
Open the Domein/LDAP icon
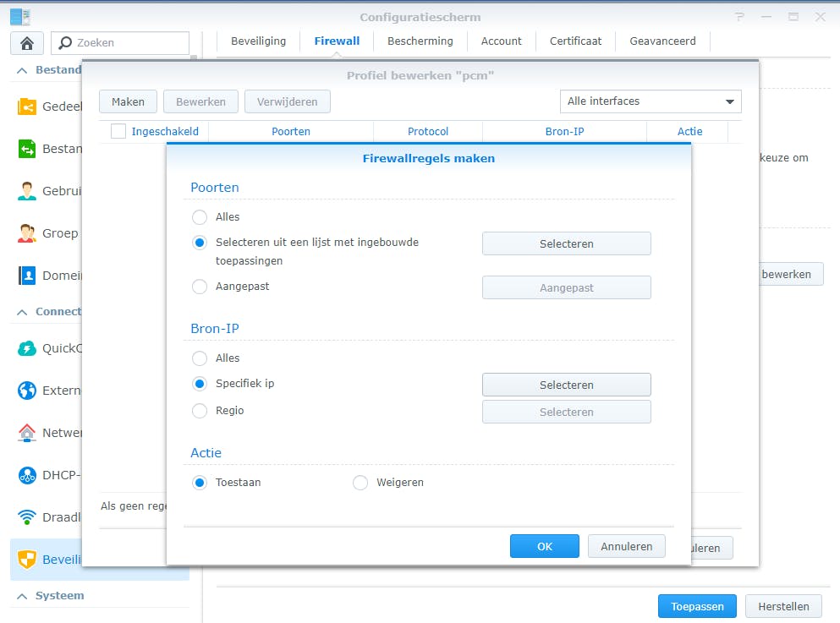[x=27, y=276]
